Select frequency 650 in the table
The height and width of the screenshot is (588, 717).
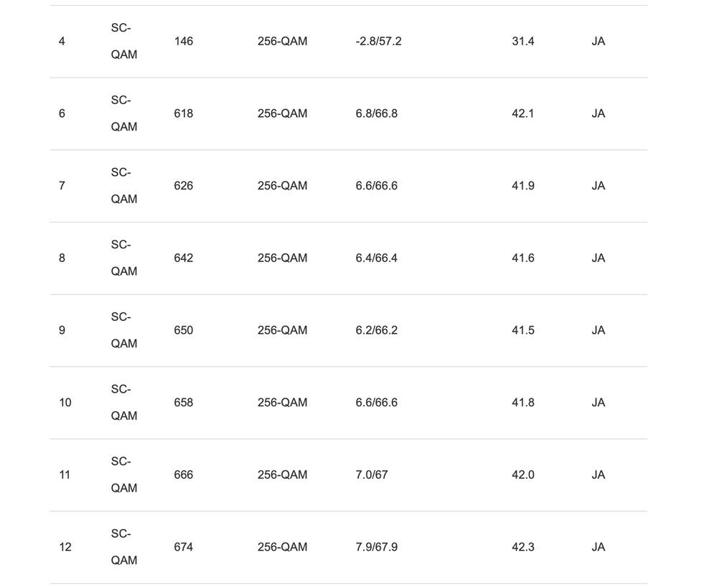183,330
